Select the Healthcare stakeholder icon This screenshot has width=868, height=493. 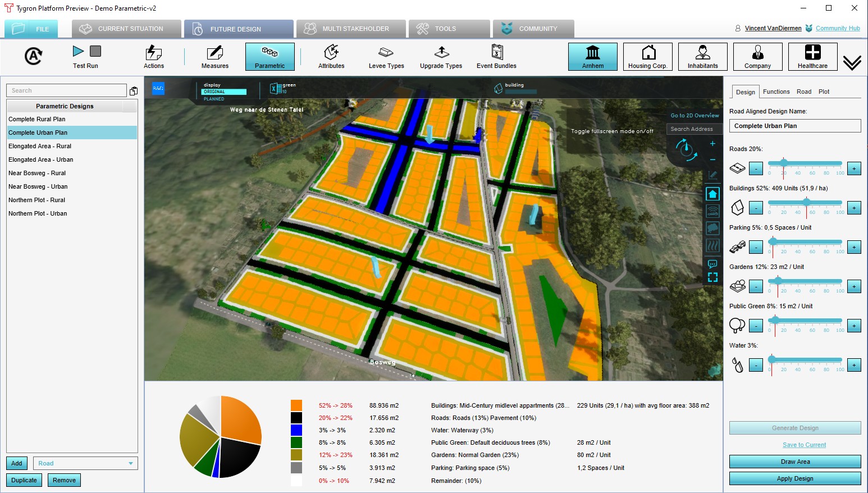click(x=812, y=57)
